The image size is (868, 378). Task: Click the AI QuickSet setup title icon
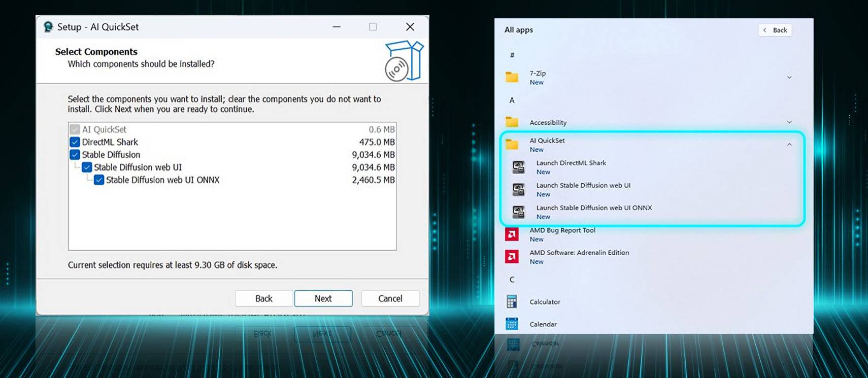coord(48,27)
